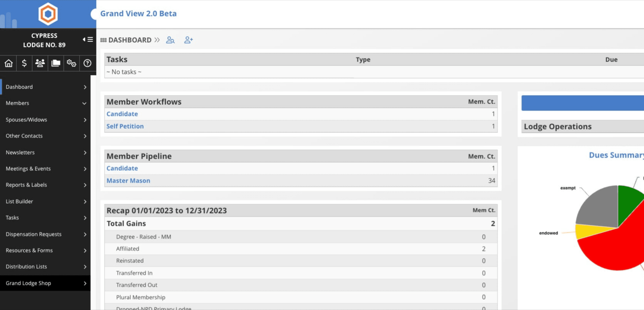
Task: Click the Transferred In recap row
Action: pos(301,273)
